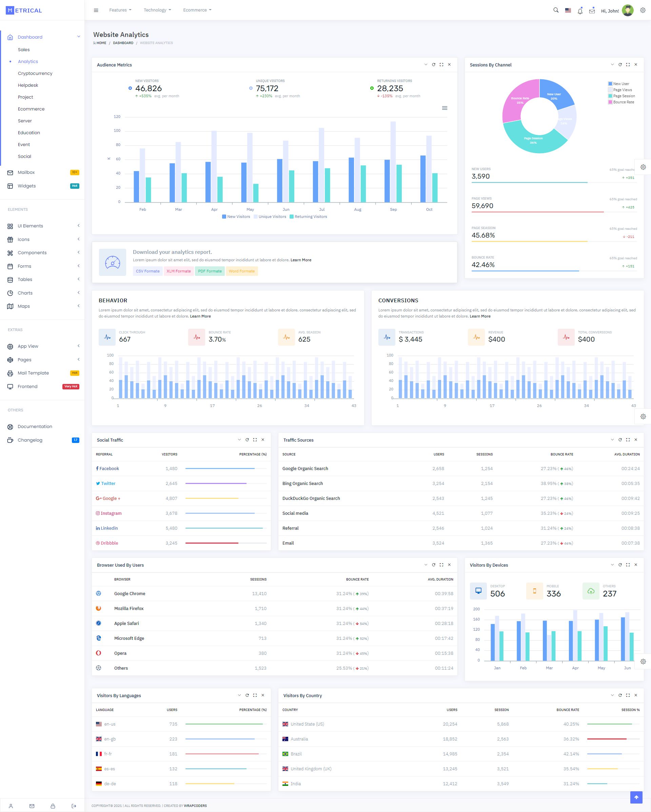The image size is (651, 812).
Task: Open the Features dropdown menu
Action: [120, 10]
